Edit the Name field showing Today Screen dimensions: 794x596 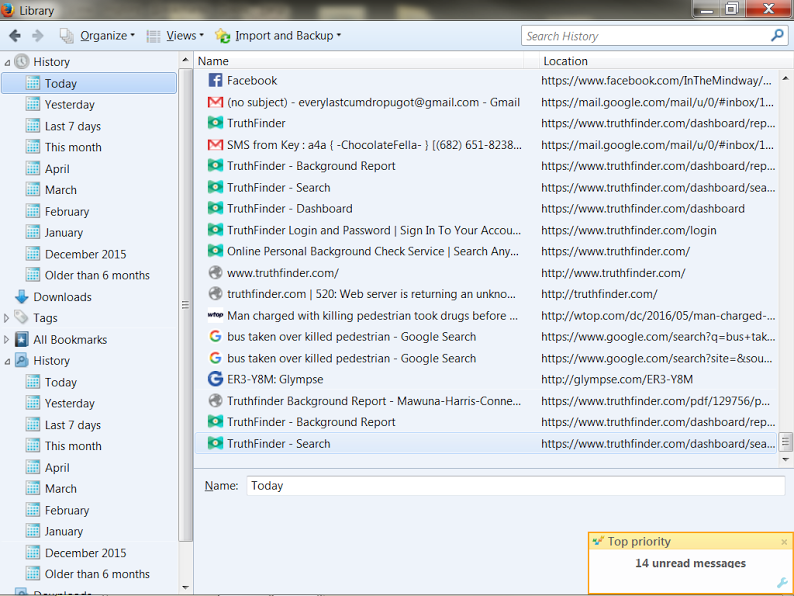pyautogui.click(x=515, y=486)
